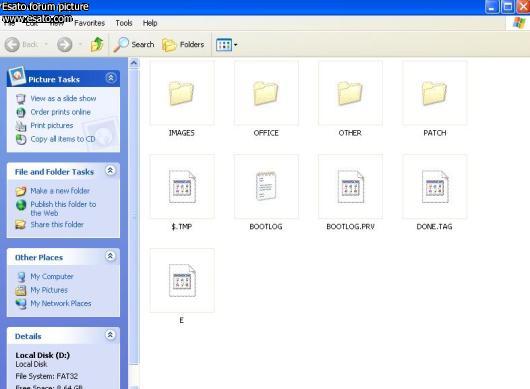Select the PATCH folder label
The image size is (530, 389).
click(x=435, y=133)
